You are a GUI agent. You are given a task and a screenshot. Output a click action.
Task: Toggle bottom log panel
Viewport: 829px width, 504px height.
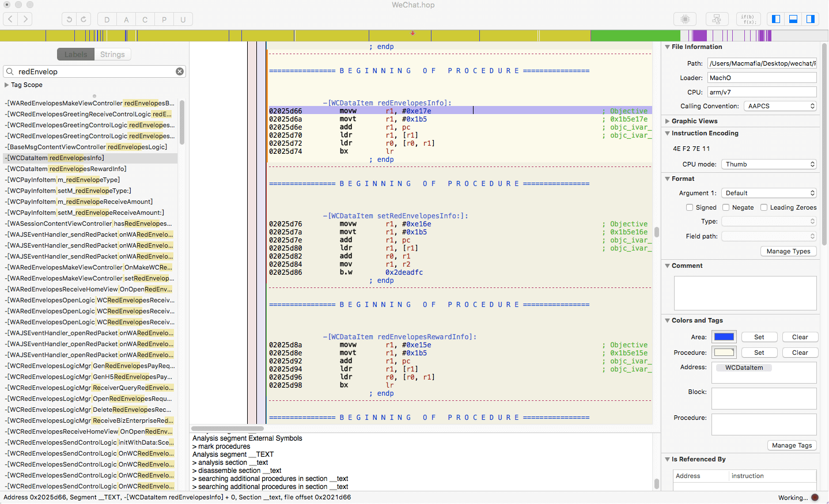[x=793, y=19]
